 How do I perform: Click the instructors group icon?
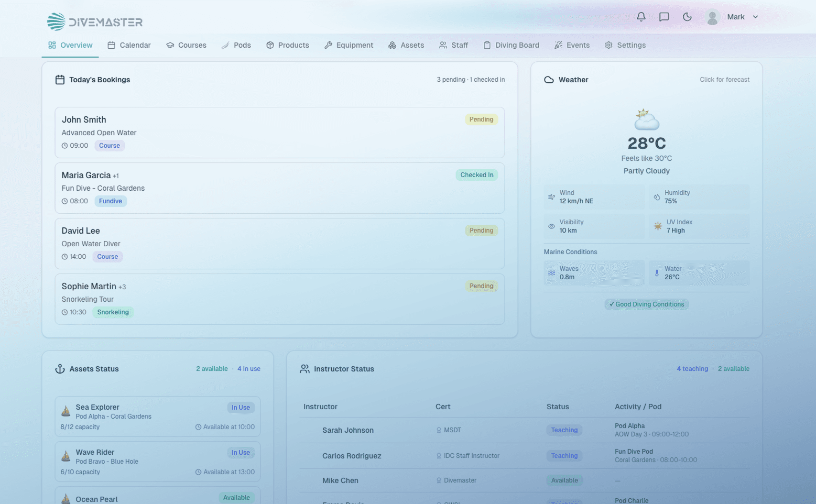coord(304,368)
